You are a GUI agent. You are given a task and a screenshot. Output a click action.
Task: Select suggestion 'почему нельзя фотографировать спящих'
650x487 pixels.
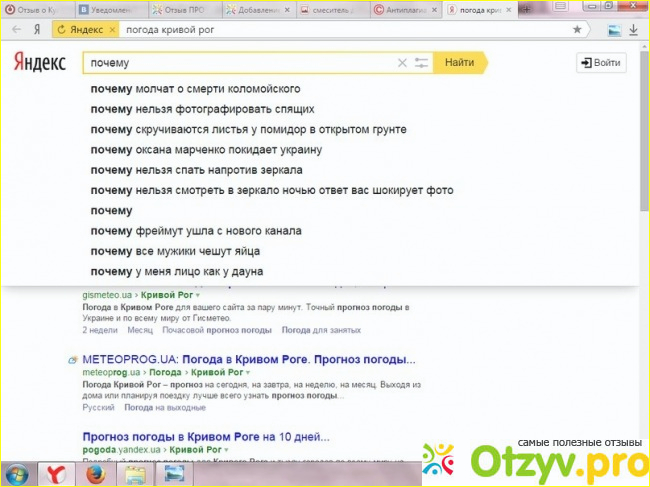pos(202,109)
